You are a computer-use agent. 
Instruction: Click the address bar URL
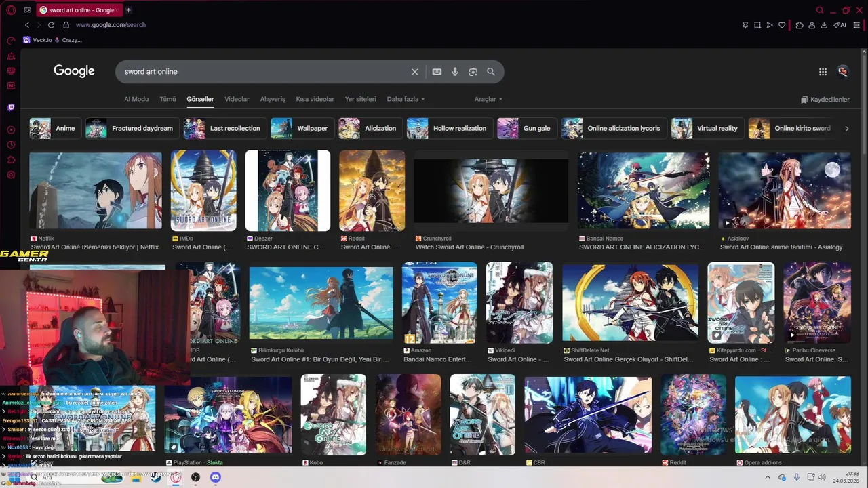[x=111, y=25]
